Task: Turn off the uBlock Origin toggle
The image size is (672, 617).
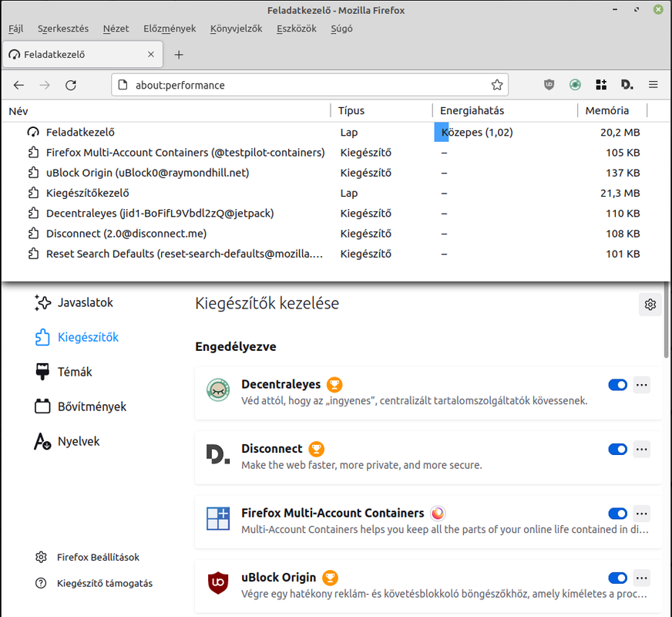Action: point(617,578)
